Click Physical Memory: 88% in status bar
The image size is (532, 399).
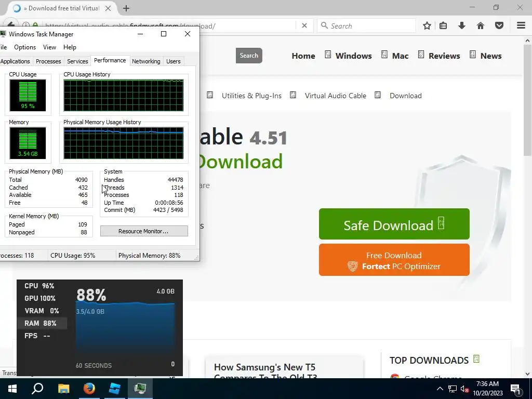click(149, 256)
